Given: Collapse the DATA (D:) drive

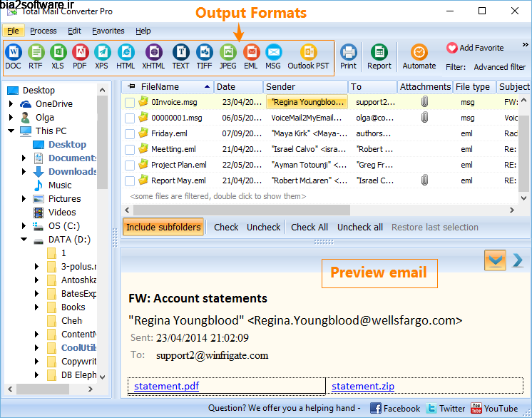Looking at the screenshot, I should [x=24, y=239].
